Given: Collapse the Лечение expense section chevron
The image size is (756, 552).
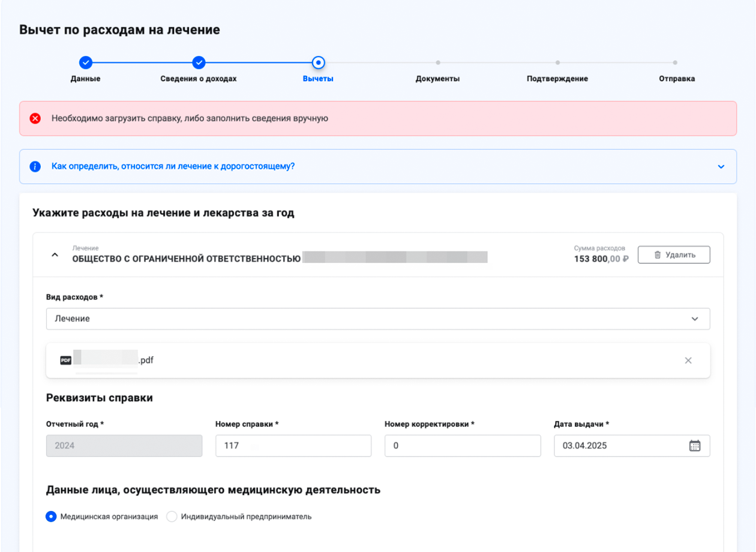Looking at the screenshot, I should [x=55, y=255].
